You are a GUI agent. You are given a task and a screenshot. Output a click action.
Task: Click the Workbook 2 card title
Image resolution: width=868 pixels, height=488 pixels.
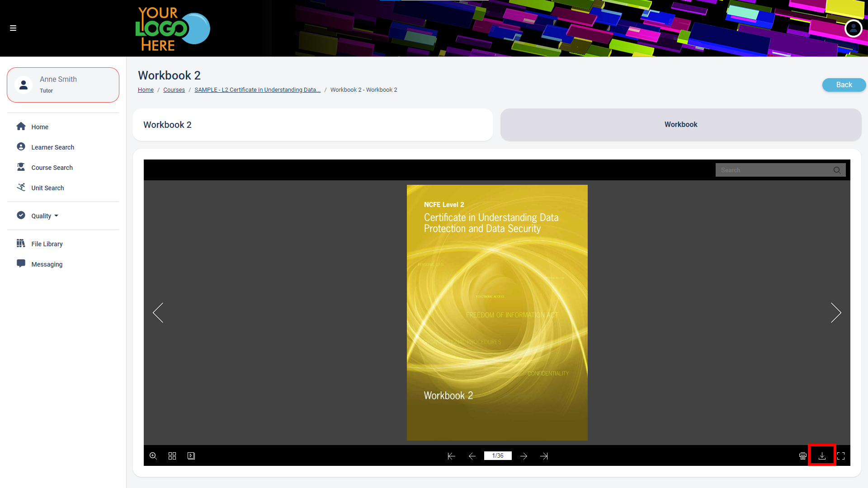pyautogui.click(x=167, y=125)
